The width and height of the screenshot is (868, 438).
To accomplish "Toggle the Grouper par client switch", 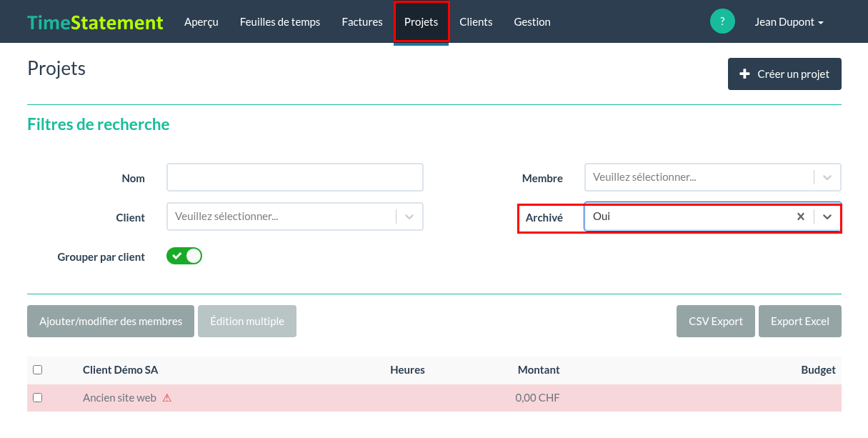I will 184,256.
